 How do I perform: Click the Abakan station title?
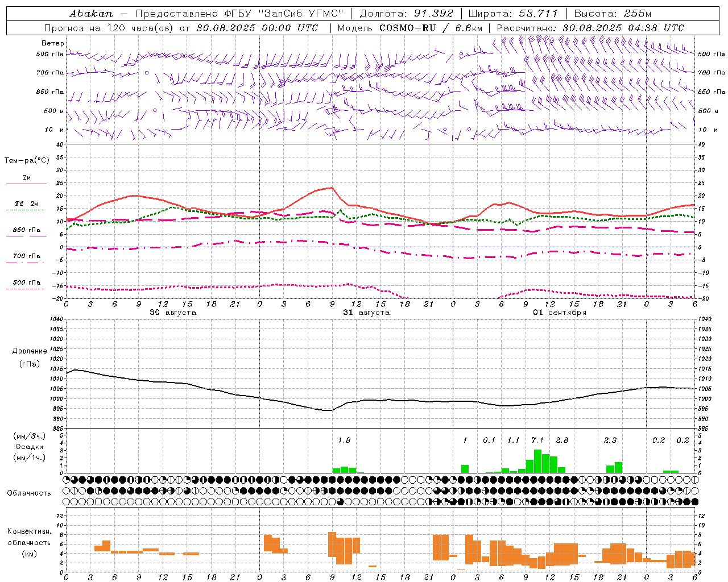(x=92, y=14)
